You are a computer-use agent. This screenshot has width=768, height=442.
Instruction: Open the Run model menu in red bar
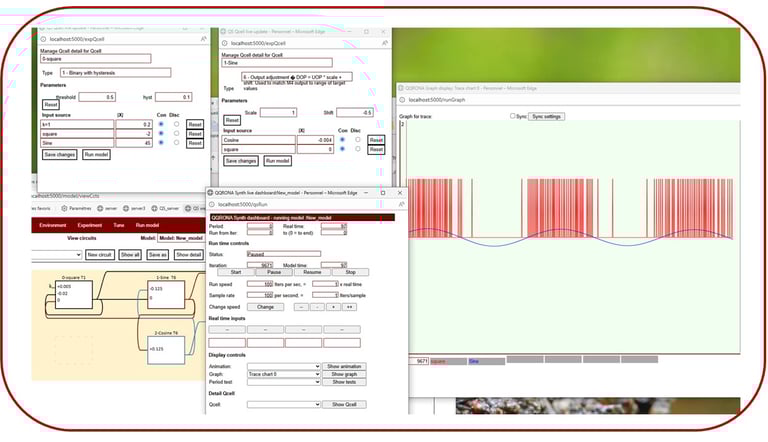point(147,225)
